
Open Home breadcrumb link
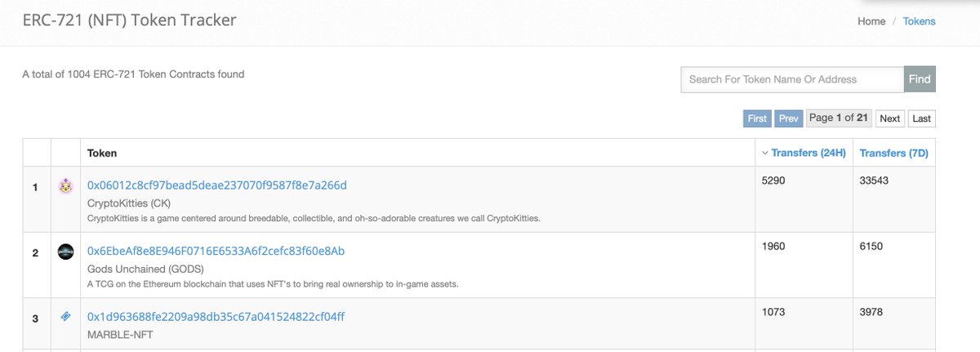coord(871,21)
